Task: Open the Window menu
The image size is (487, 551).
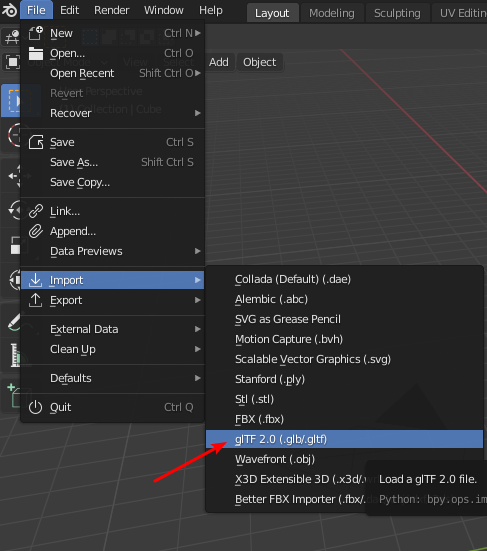Action: click(163, 10)
